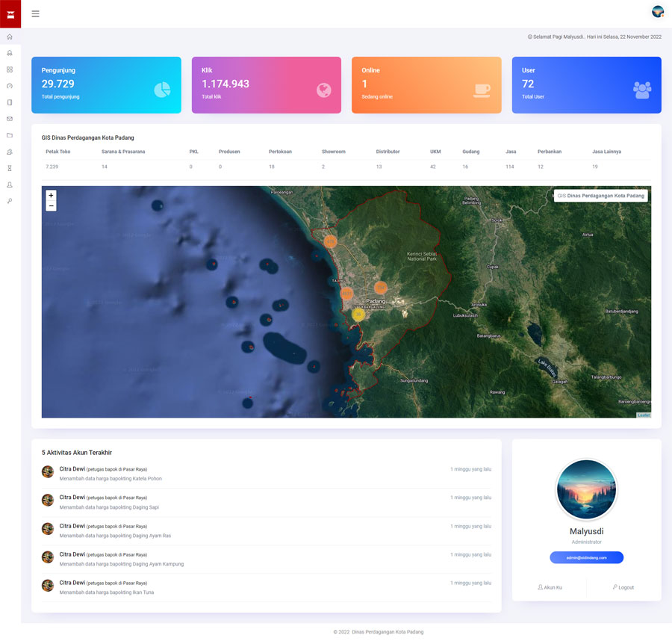Open the Akun Ku profile link

[x=550, y=587]
